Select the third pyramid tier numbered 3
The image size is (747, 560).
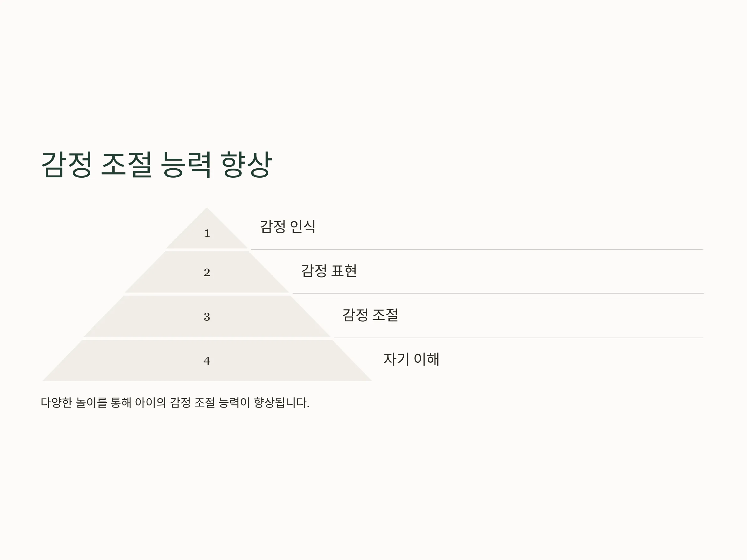(x=207, y=316)
